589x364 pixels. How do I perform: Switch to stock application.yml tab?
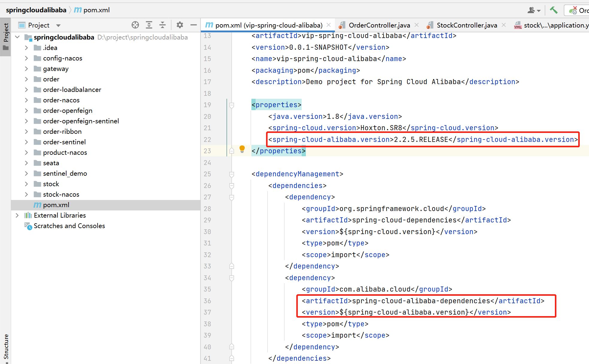coord(551,25)
